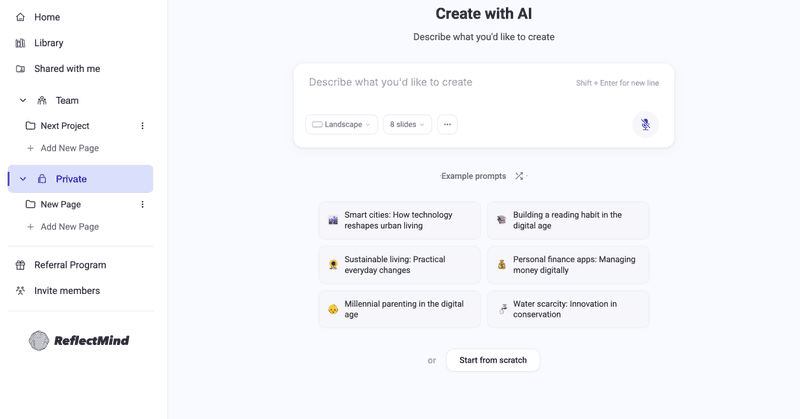800x419 pixels.
Task: Choose Millennial parenting example prompt
Action: pos(399,309)
